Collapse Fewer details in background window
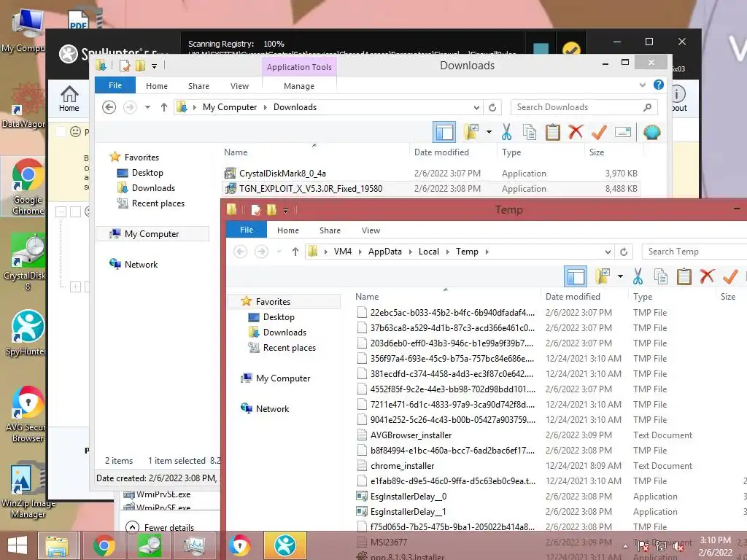Viewport: 747px width, 560px height. (x=160, y=527)
